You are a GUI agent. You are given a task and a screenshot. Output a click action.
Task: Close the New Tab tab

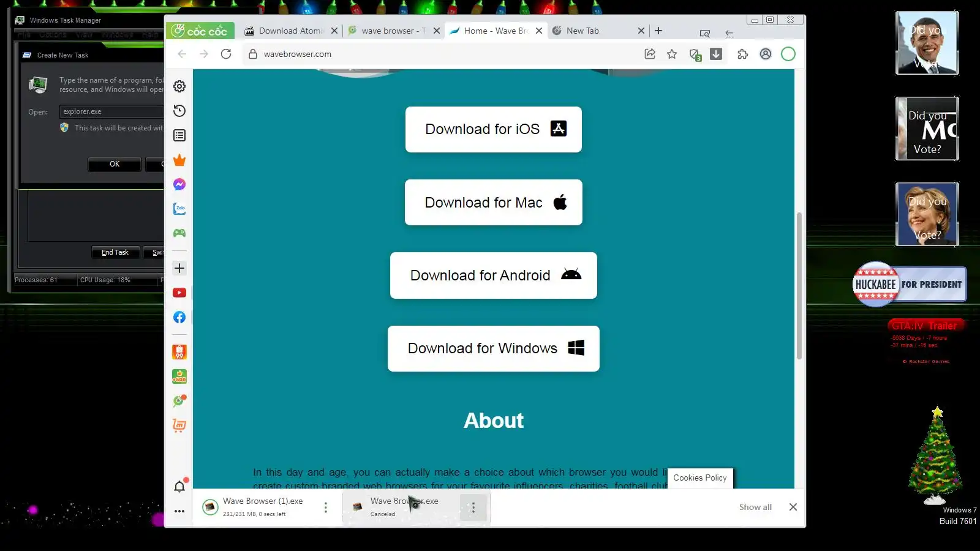pos(641,31)
